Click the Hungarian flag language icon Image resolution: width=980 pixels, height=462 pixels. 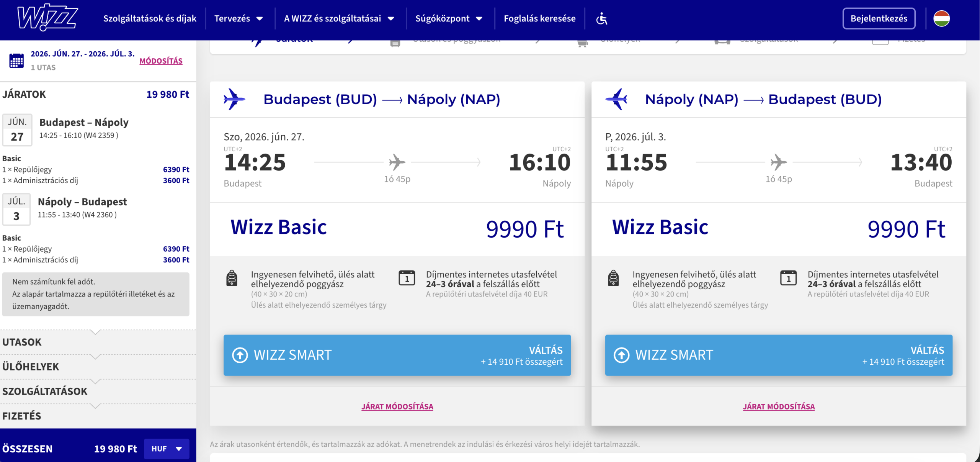point(941,18)
